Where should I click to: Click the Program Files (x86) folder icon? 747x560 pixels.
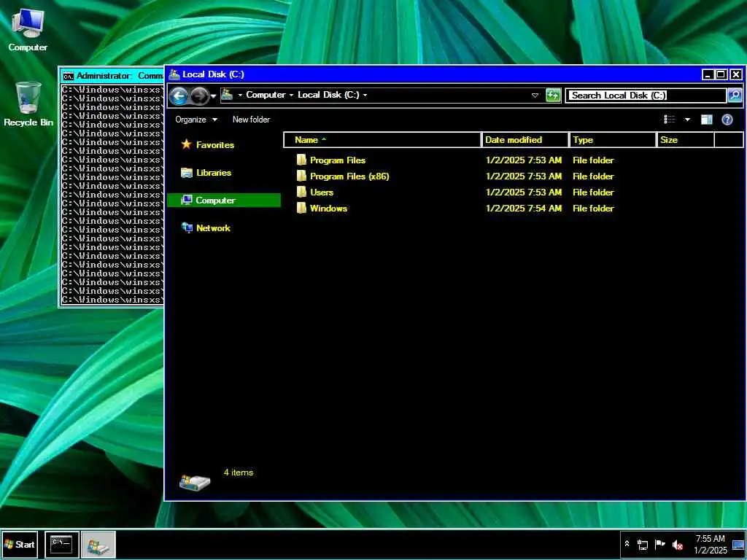click(x=301, y=176)
